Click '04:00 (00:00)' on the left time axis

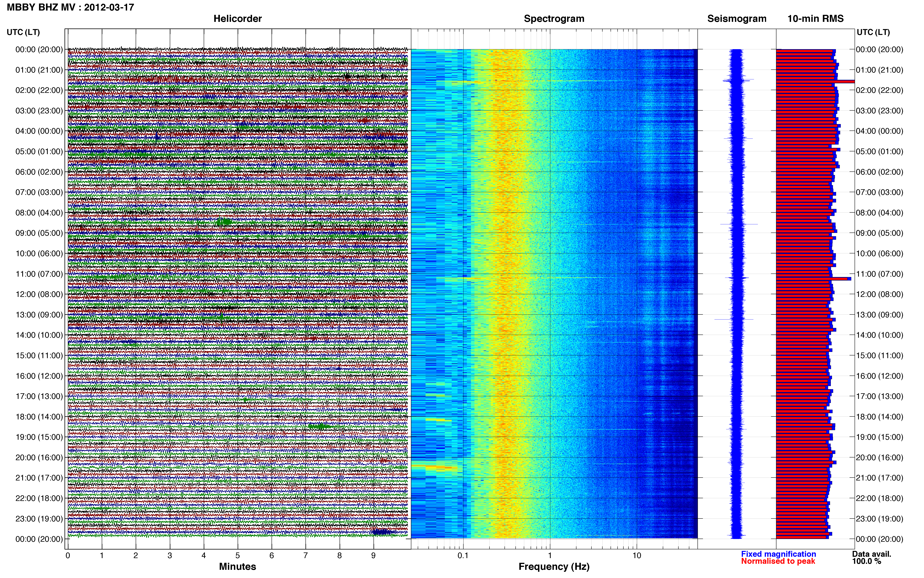coord(39,131)
